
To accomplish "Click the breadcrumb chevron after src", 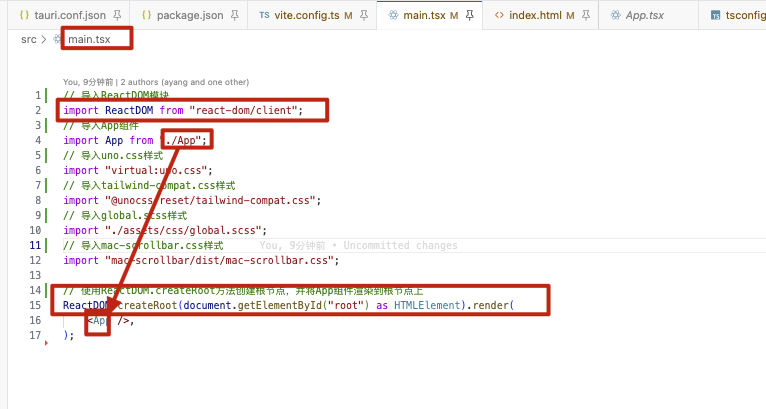I will (x=45, y=39).
